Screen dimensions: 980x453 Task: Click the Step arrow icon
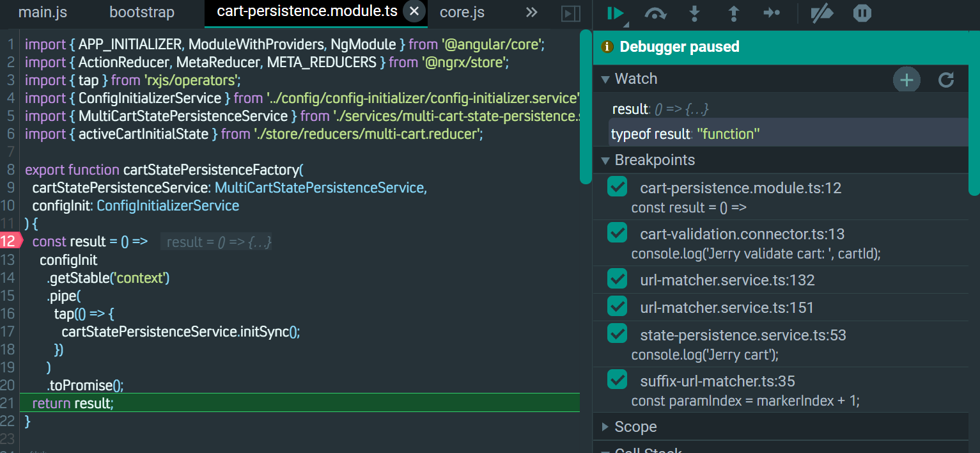pos(772,13)
